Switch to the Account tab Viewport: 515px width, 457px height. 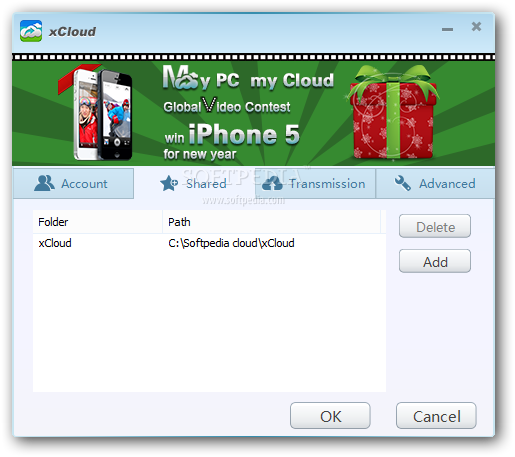[73, 184]
